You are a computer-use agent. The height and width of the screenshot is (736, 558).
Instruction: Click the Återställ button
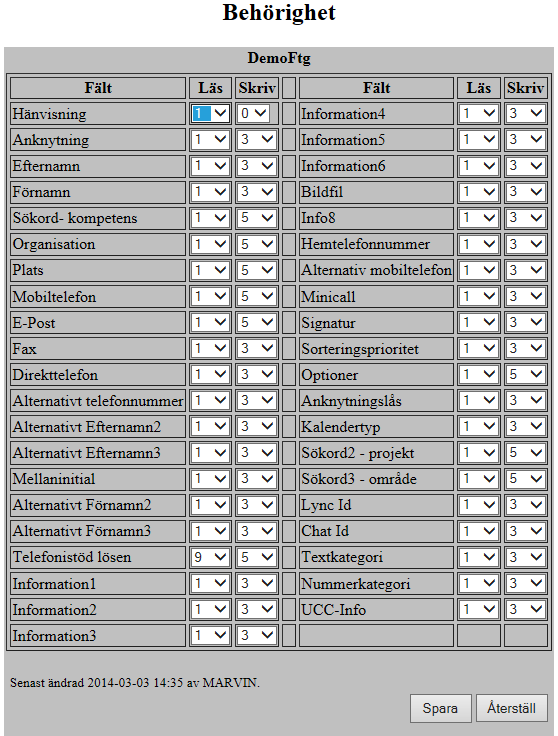tap(512, 708)
